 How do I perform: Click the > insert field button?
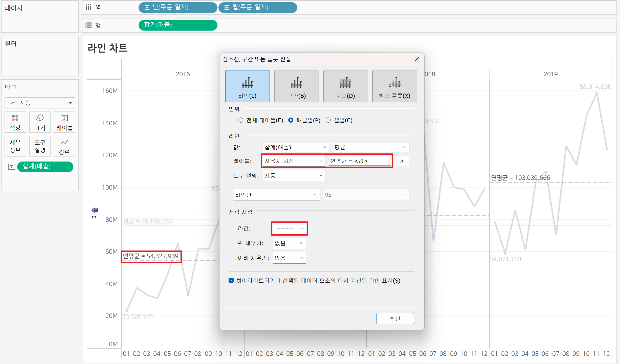(x=402, y=161)
